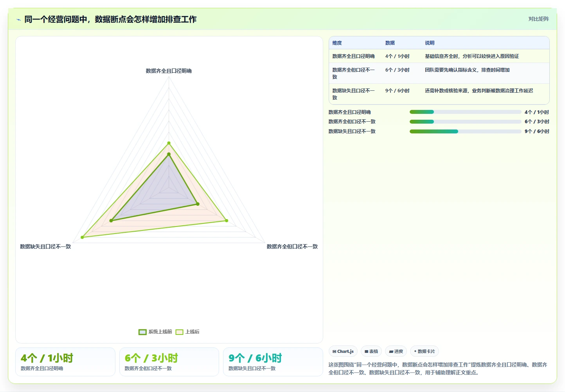Screen dimensions: 565x392
Task: Click the footer caption paragraph 这张图围绕
Action: [438, 369]
